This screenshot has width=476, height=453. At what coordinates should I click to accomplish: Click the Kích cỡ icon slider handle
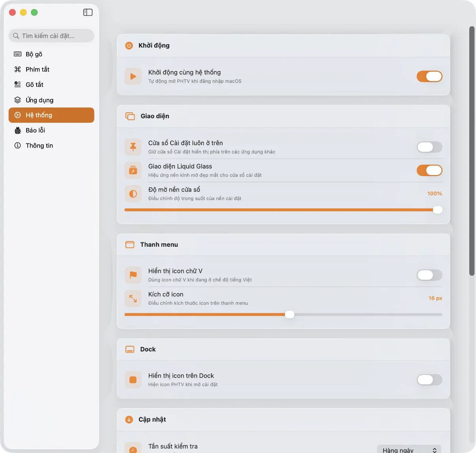click(290, 315)
